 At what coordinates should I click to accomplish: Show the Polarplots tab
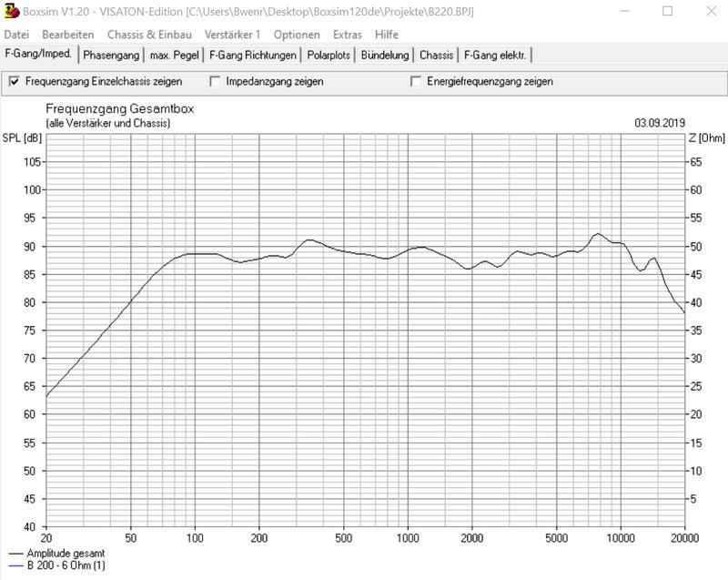tap(329, 56)
